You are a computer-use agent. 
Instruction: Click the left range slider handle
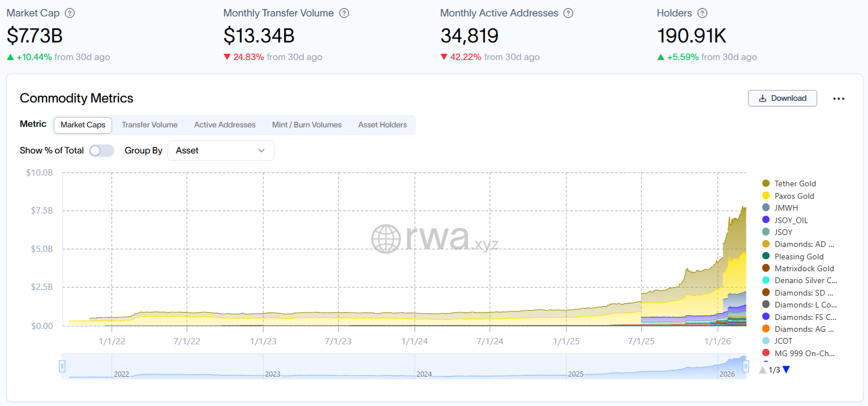pyautogui.click(x=62, y=366)
